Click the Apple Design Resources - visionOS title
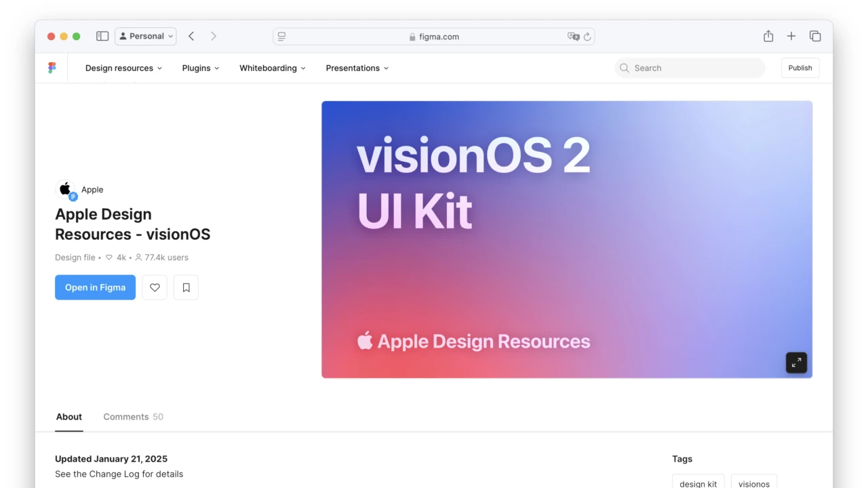 click(133, 224)
